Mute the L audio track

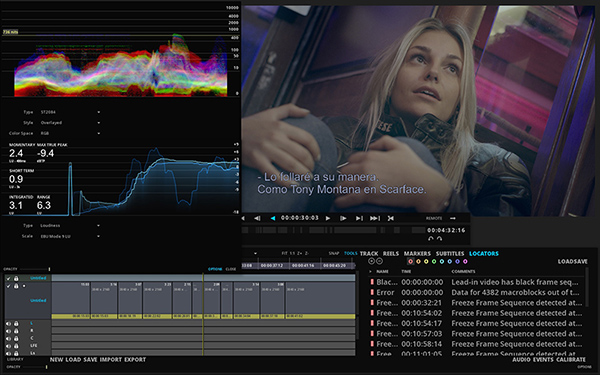(x=8, y=324)
